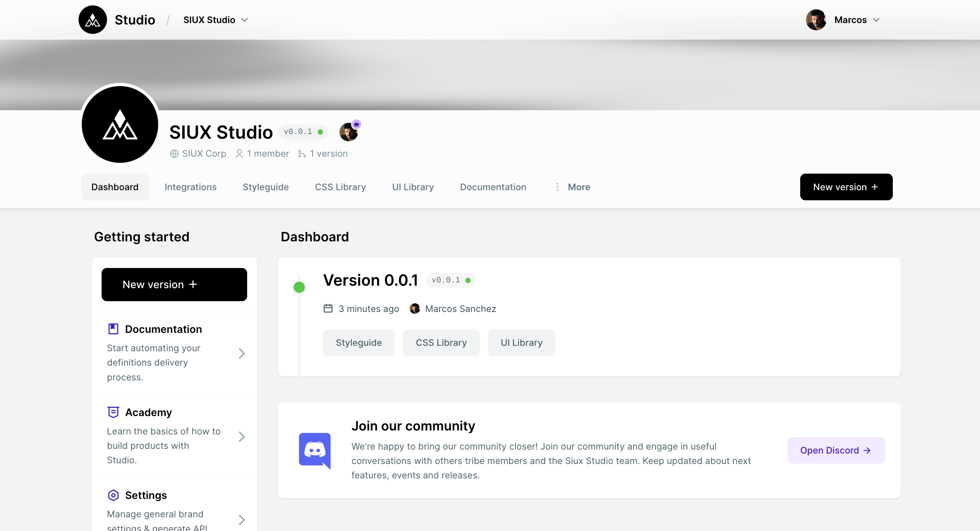Select the UI Library chip under Version 0.0.1
The height and width of the screenshot is (531, 980).
(521, 342)
